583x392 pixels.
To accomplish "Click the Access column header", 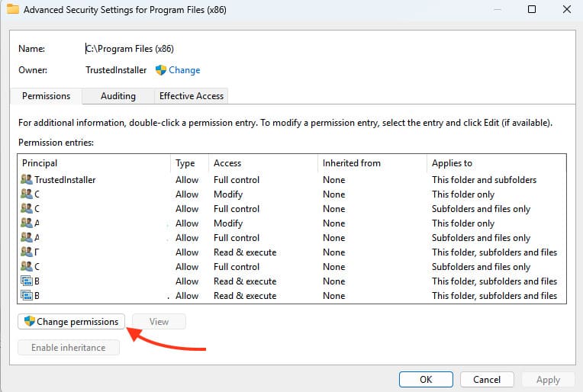I will point(227,163).
